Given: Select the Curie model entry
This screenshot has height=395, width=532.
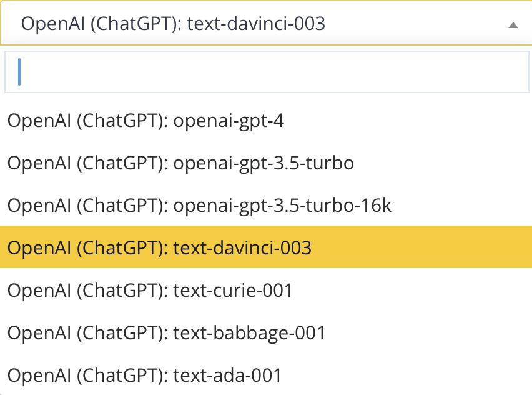Looking at the screenshot, I should (150, 291).
